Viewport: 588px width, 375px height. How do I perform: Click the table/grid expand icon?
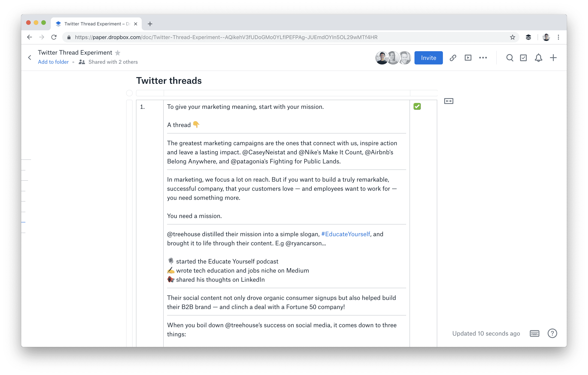pos(449,101)
